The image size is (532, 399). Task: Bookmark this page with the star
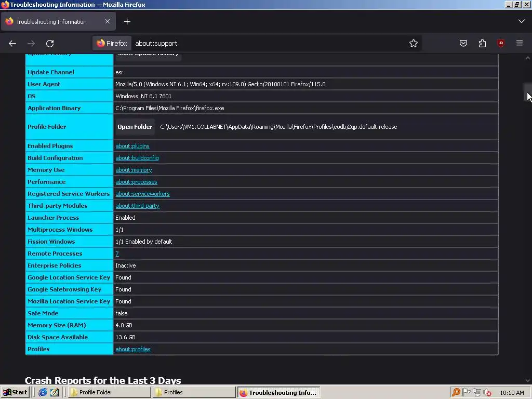[413, 44]
